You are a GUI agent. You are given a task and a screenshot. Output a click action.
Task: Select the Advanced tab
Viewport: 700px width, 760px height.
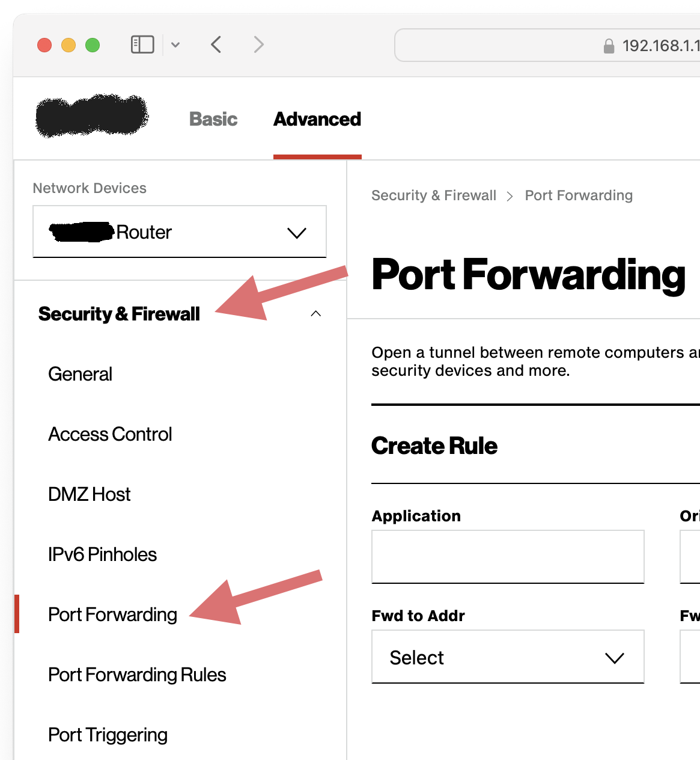(317, 119)
